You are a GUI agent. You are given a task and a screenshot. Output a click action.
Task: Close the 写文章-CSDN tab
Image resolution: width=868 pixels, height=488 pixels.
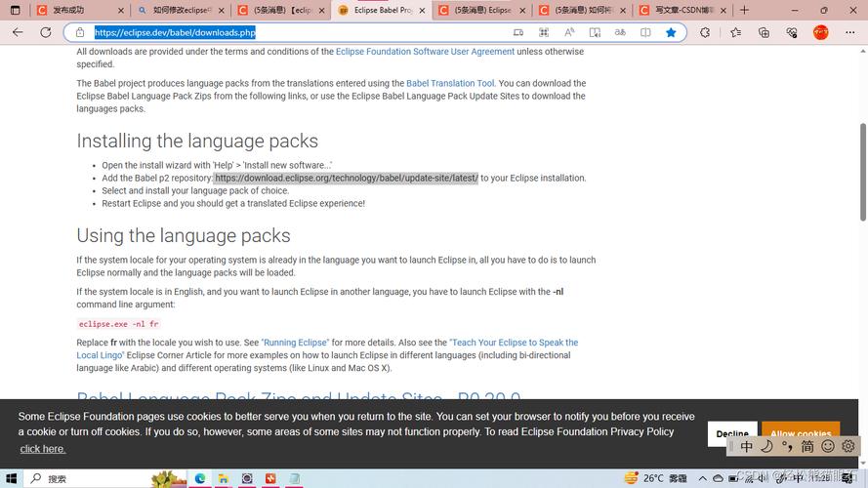723,10
